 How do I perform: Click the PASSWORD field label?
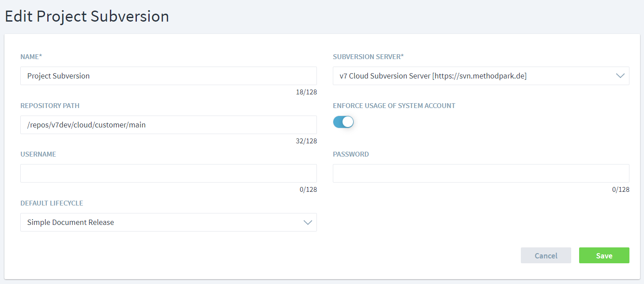tap(350, 154)
